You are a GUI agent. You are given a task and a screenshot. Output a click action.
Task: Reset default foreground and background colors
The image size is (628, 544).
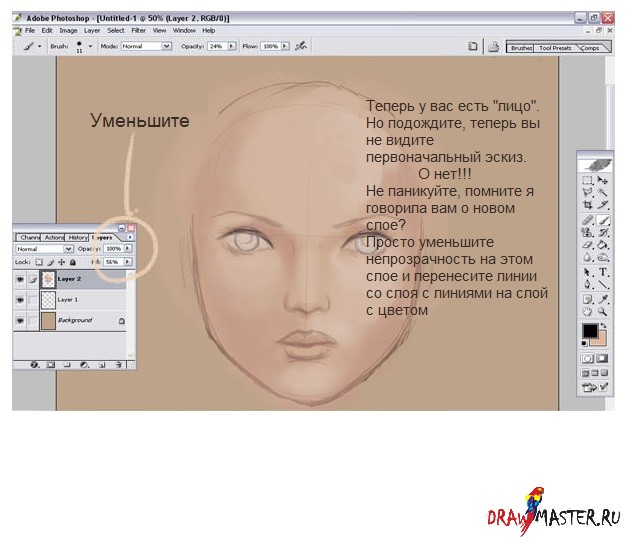coord(584,343)
